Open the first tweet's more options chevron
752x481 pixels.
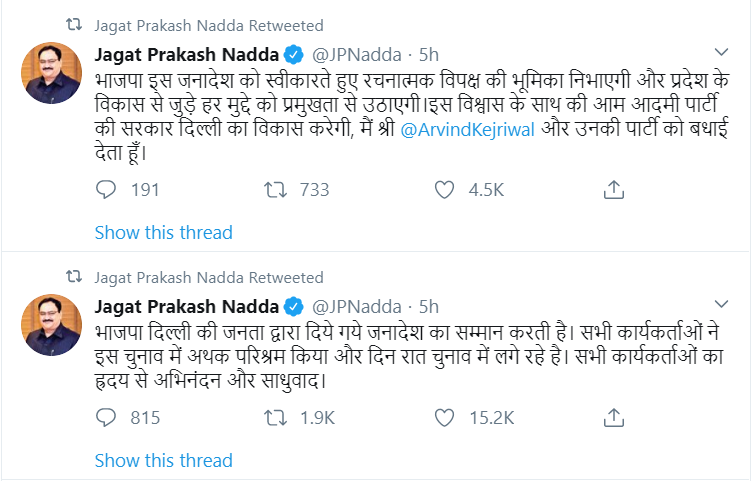click(x=721, y=52)
